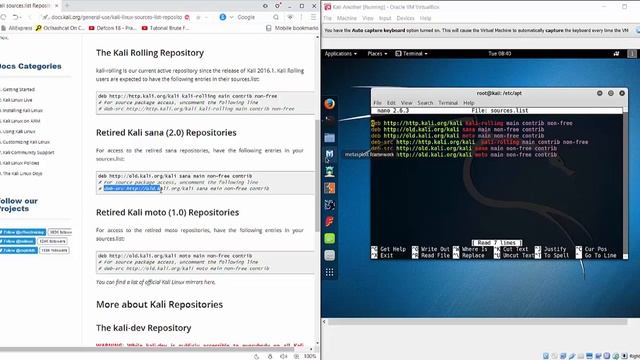Viewport: 640px width, 360px height.
Task: Click the Getting Started docs category
Action: tap(18, 89)
